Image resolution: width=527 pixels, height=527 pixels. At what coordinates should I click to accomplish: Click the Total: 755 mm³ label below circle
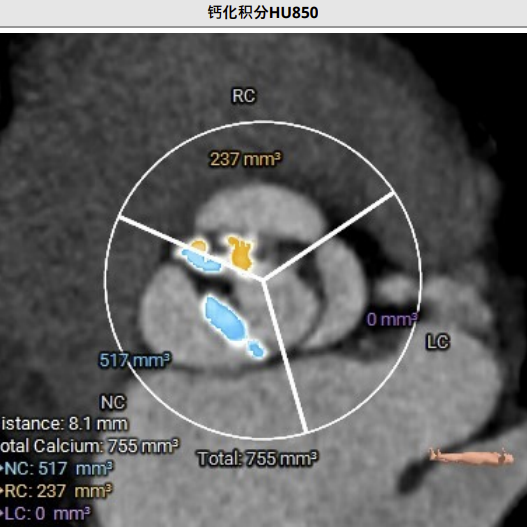(x=258, y=458)
